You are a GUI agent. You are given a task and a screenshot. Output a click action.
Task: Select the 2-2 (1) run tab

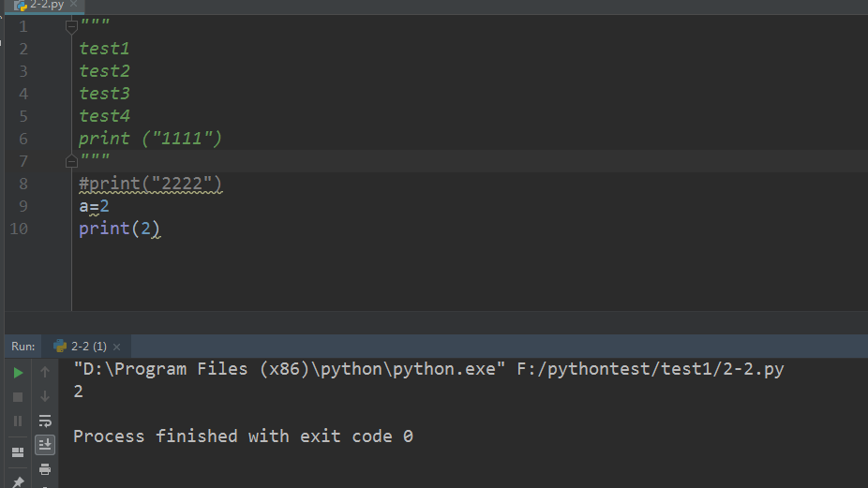pos(81,347)
